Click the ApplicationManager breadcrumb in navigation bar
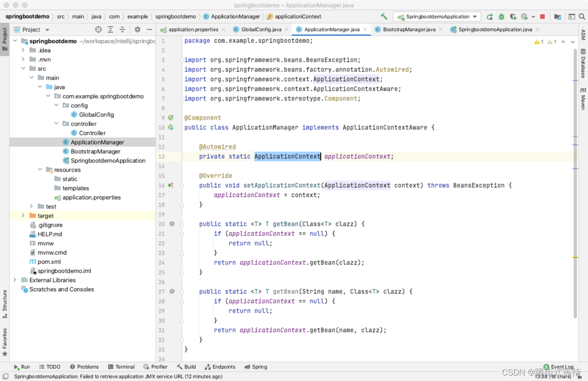This screenshot has height=381, width=588. [231, 17]
